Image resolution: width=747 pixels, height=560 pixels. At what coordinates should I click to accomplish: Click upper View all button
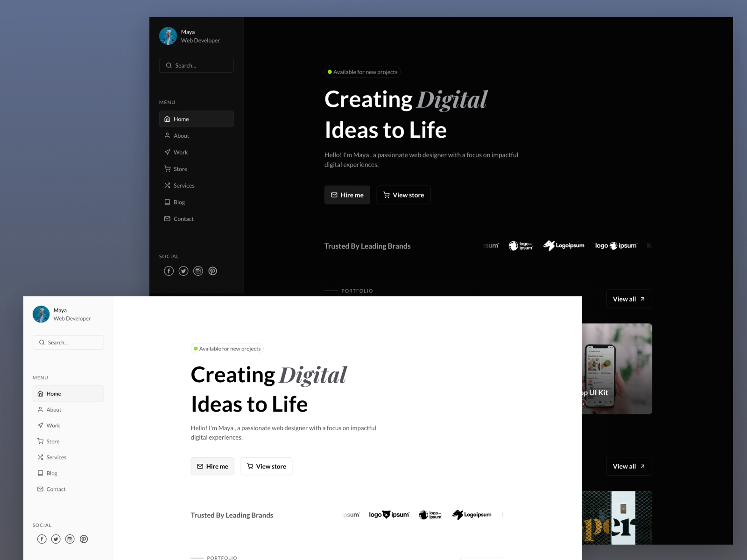(629, 299)
